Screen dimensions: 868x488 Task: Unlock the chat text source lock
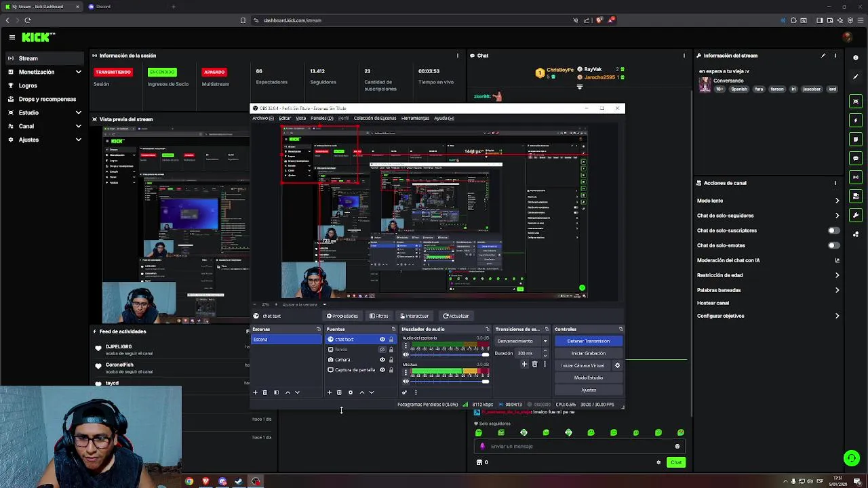391,340
